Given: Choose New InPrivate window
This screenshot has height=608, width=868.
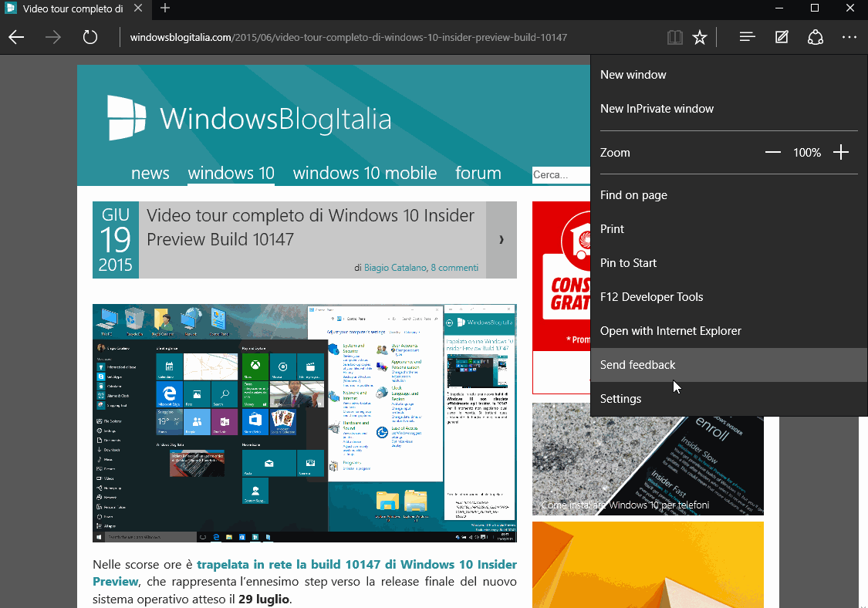Looking at the screenshot, I should [x=728, y=109].
